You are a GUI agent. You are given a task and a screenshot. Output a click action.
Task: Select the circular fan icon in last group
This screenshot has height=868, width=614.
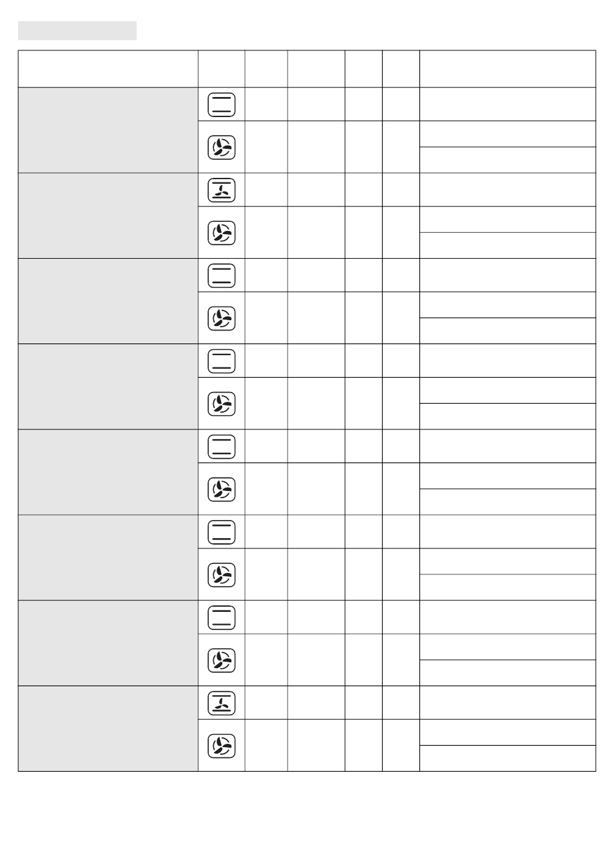222,746
